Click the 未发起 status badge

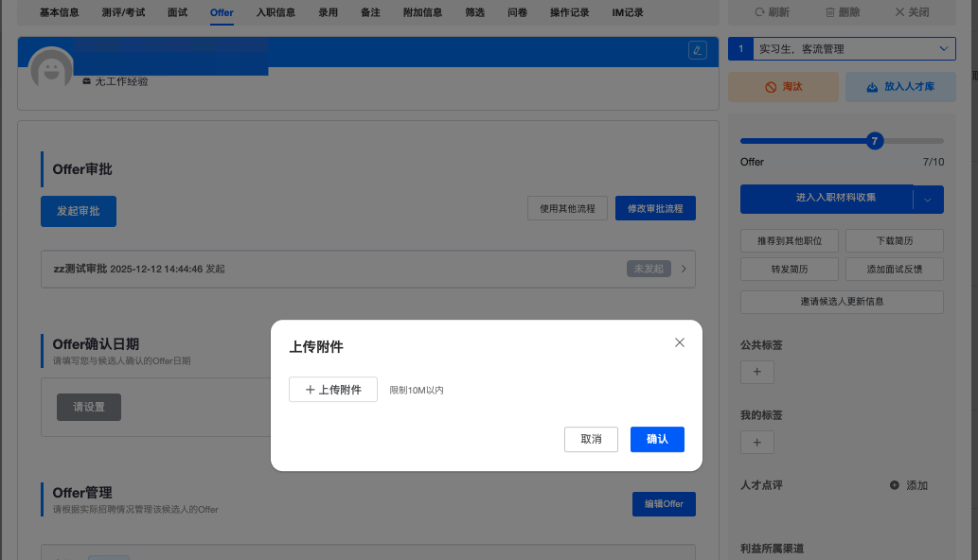click(x=649, y=269)
